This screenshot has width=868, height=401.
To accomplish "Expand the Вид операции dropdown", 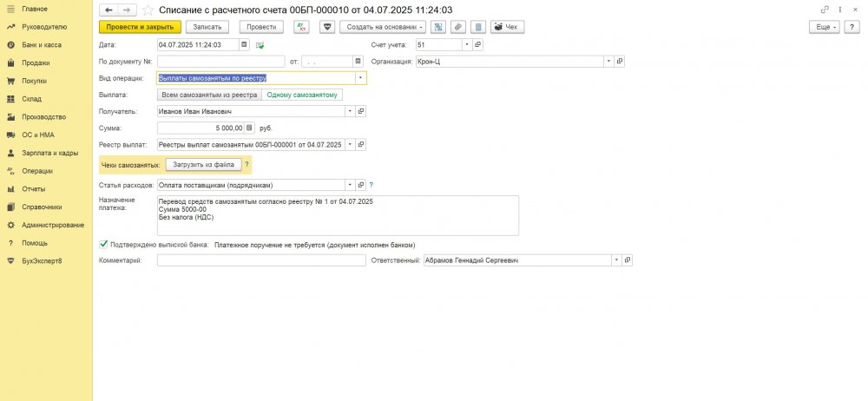I will point(359,77).
